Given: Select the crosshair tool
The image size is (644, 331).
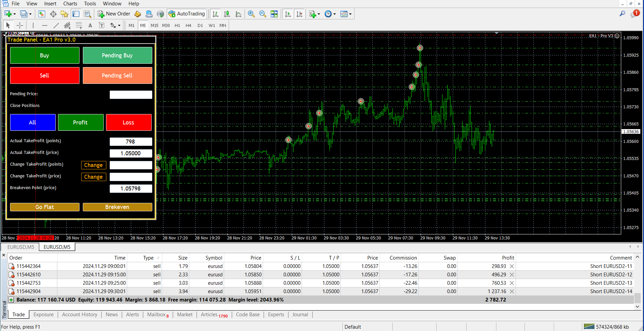Looking at the screenshot, I should point(20,25).
